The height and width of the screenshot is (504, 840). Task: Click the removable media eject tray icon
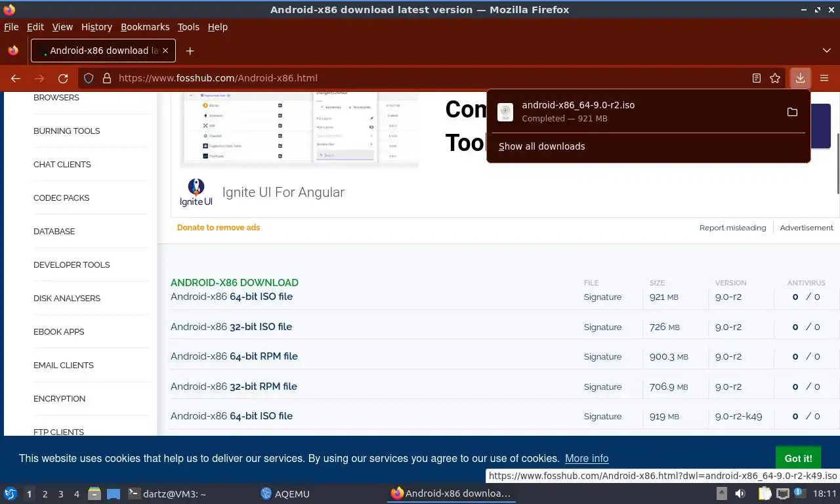click(721, 493)
